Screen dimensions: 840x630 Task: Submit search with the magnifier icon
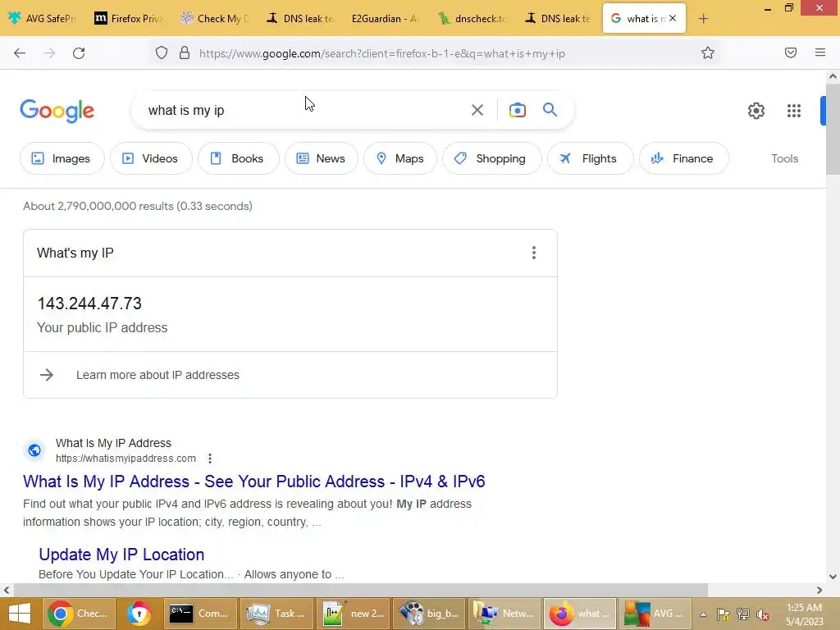coord(550,110)
